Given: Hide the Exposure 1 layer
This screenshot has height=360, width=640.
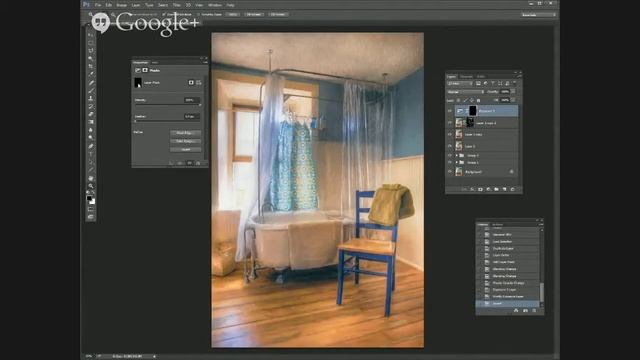Looking at the screenshot, I should coord(450,111).
